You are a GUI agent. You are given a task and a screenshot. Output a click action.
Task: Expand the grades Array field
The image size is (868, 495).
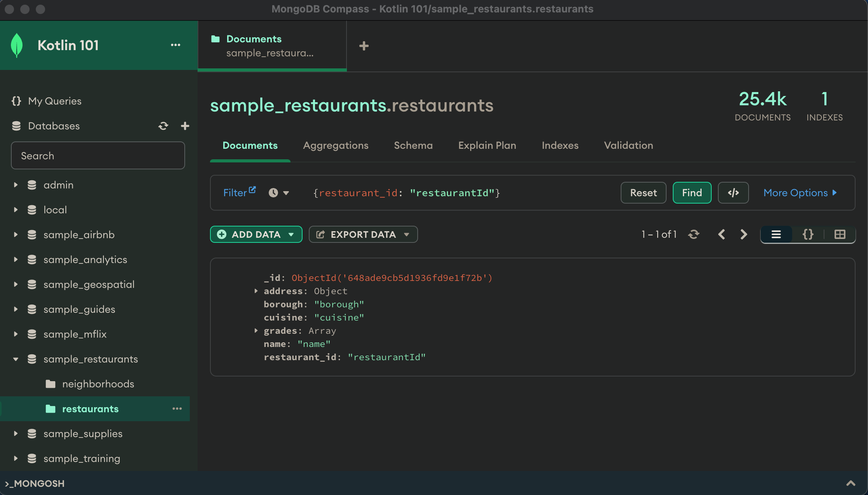pos(256,331)
